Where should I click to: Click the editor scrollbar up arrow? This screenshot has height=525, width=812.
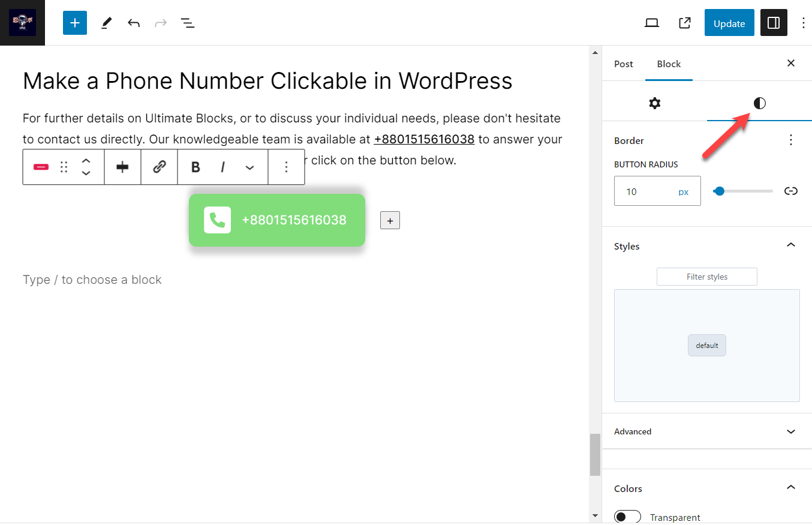[595, 53]
